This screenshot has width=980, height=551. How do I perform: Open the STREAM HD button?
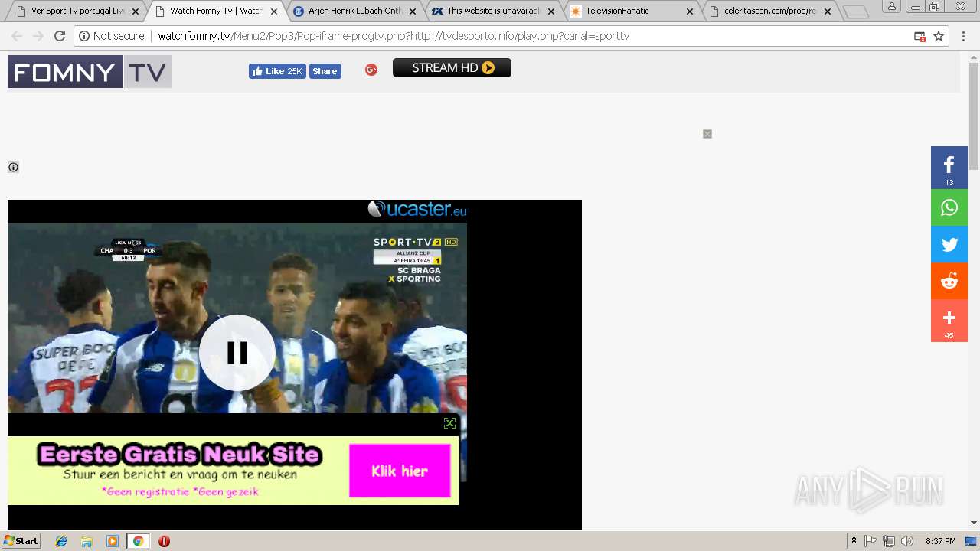point(452,68)
